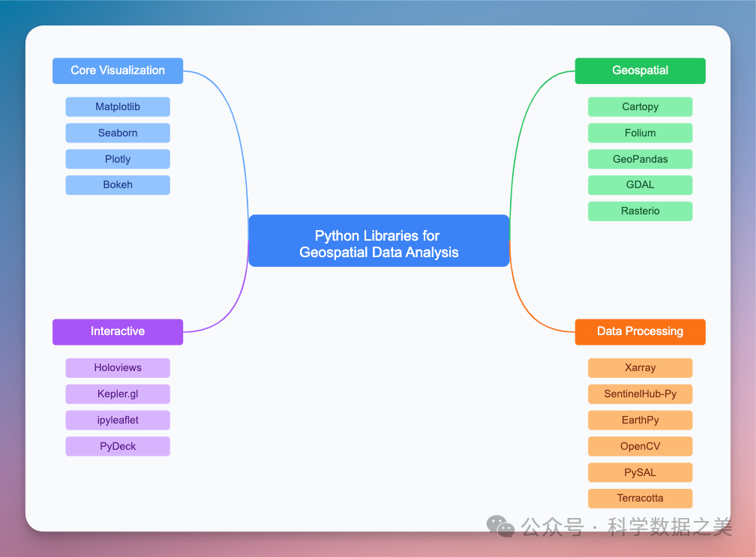Select the Cartopy node
This screenshot has width=756, height=557.
point(640,106)
